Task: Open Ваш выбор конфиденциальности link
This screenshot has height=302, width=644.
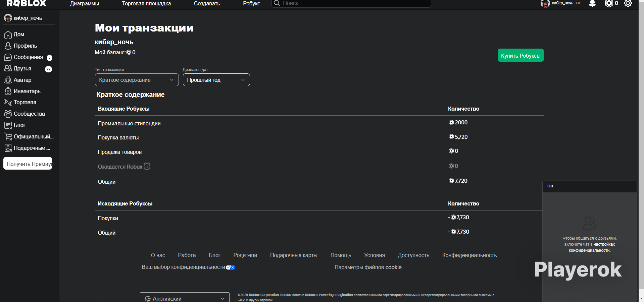Action: coord(184,267)
